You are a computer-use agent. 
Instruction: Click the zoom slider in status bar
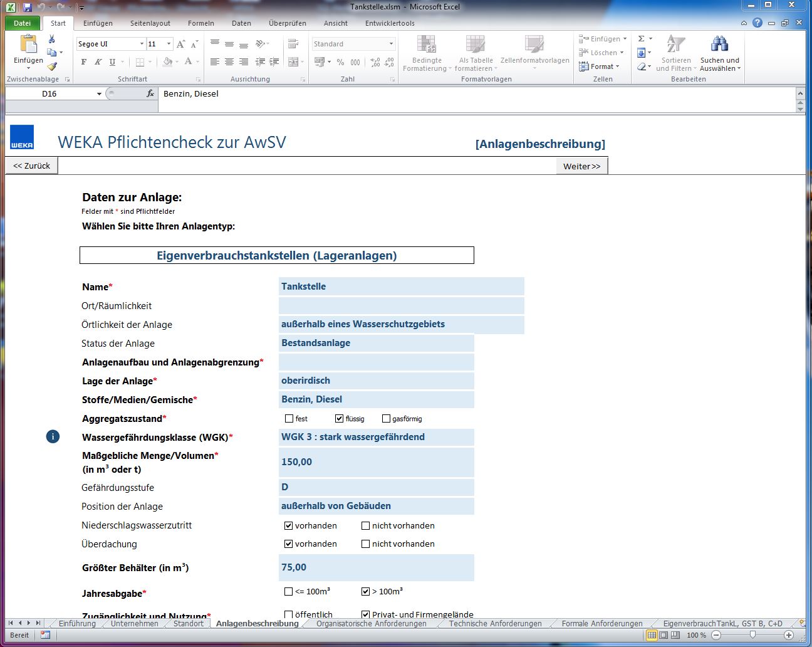(x=752, y=635)
